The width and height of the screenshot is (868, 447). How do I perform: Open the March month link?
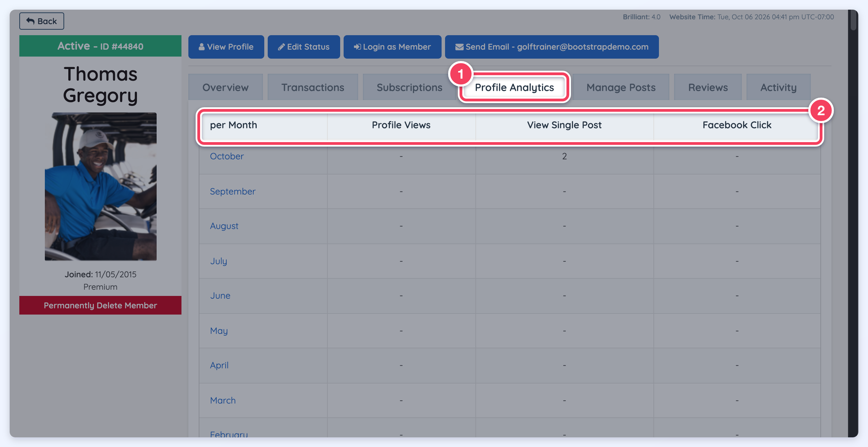pos(223,400)
